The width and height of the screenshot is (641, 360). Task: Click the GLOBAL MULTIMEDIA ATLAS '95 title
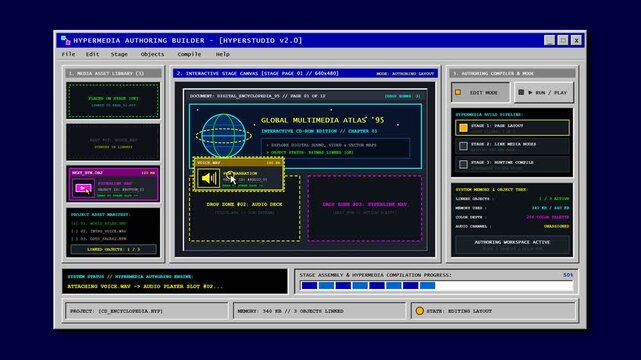(x=323, y=120)
